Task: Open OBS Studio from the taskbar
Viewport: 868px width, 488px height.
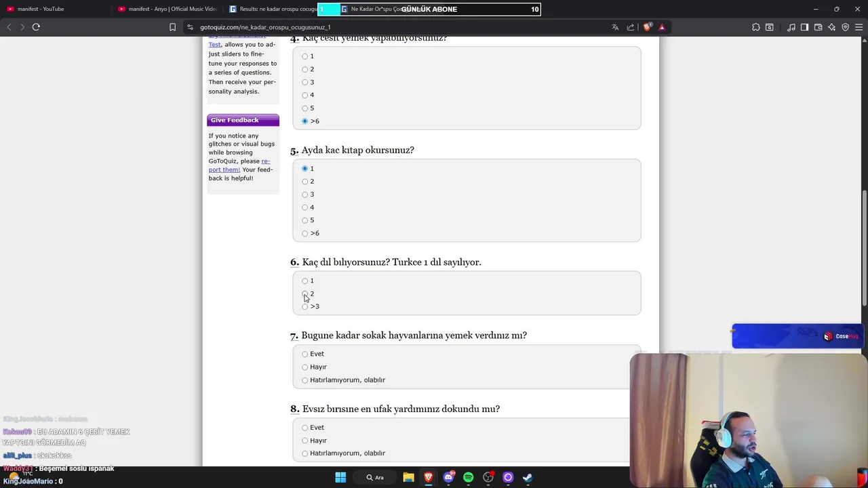Action: pos(488,477)
